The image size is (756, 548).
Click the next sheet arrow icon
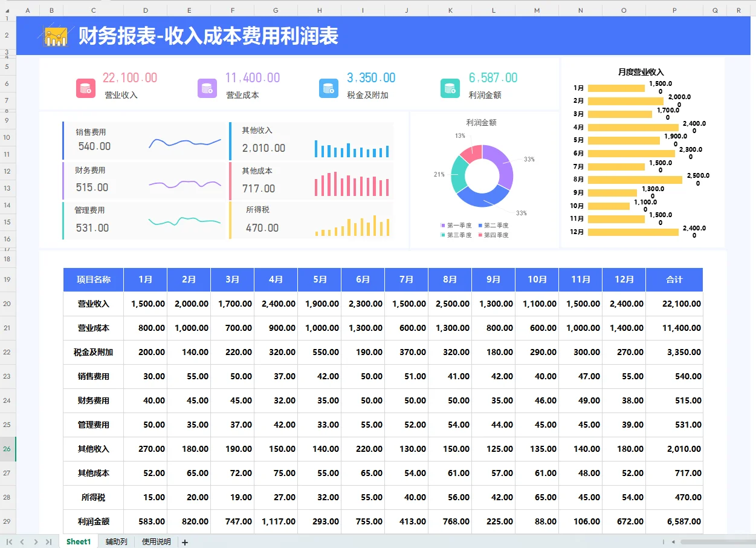(x=36, y=542)
